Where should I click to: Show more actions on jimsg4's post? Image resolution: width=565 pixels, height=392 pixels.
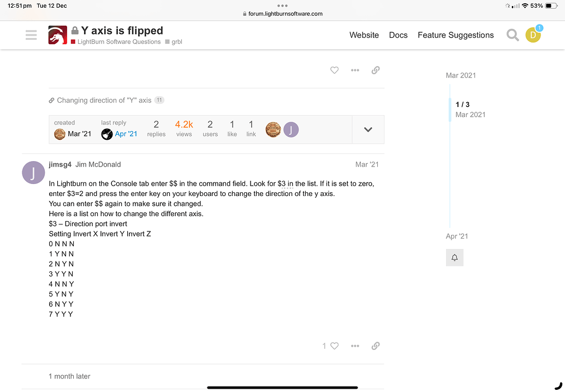tap(355, 346)
